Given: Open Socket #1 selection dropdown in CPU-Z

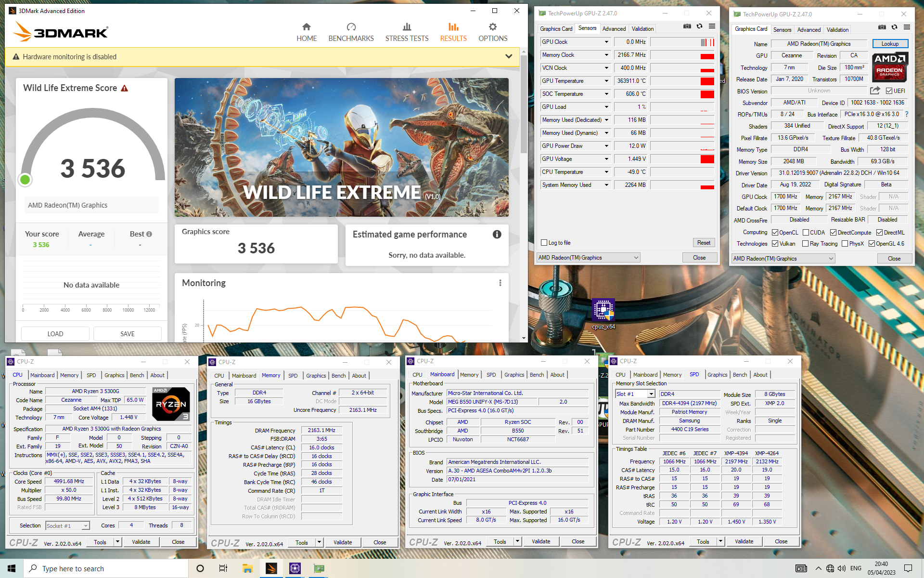Looking at the screenshot, I should 68,526.
